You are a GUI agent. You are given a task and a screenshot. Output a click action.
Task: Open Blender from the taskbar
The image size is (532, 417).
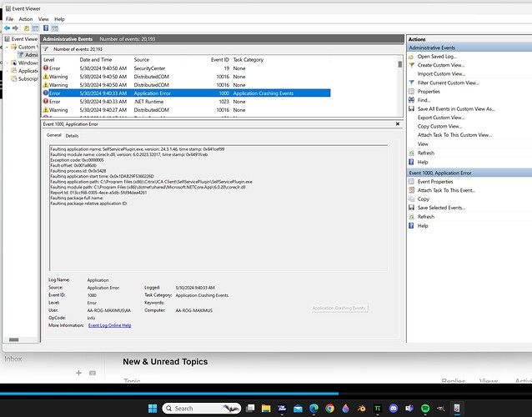[x=362, y=408]
